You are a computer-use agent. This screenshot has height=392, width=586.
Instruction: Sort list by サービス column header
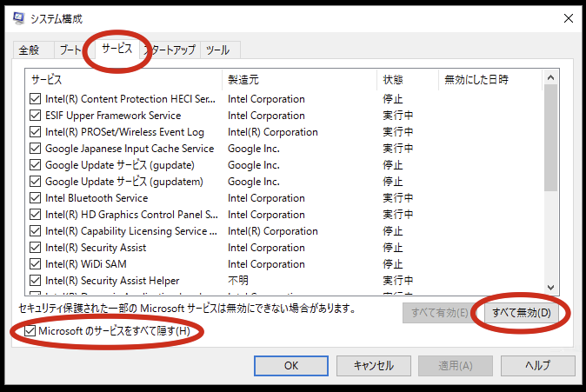point(123,80)
